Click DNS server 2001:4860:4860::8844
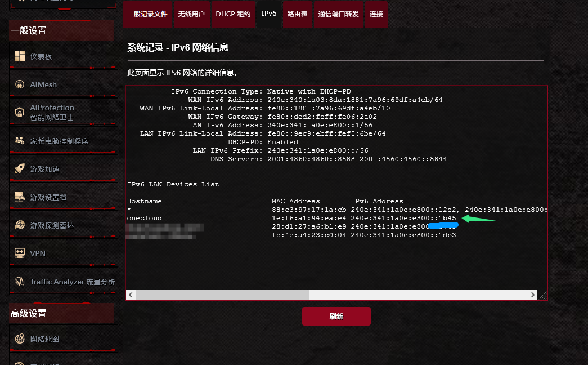 403,159
